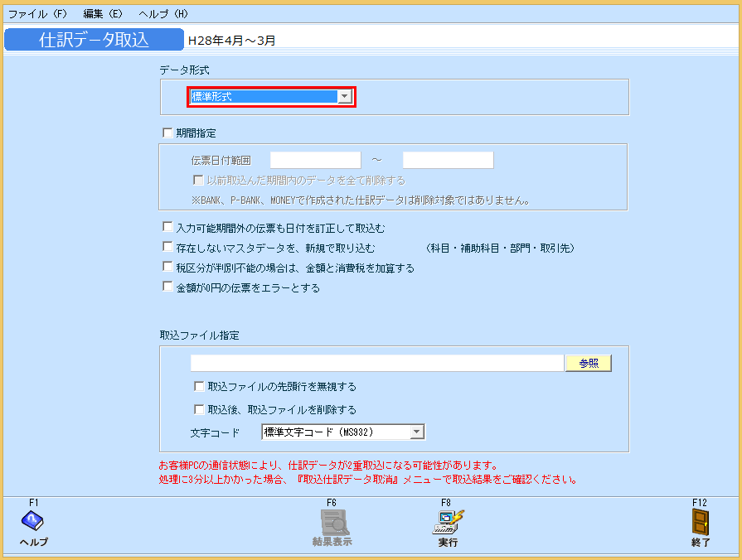
Task: Check 取込後、取込ファイルを削除する
Action: [x=199, y=408]
